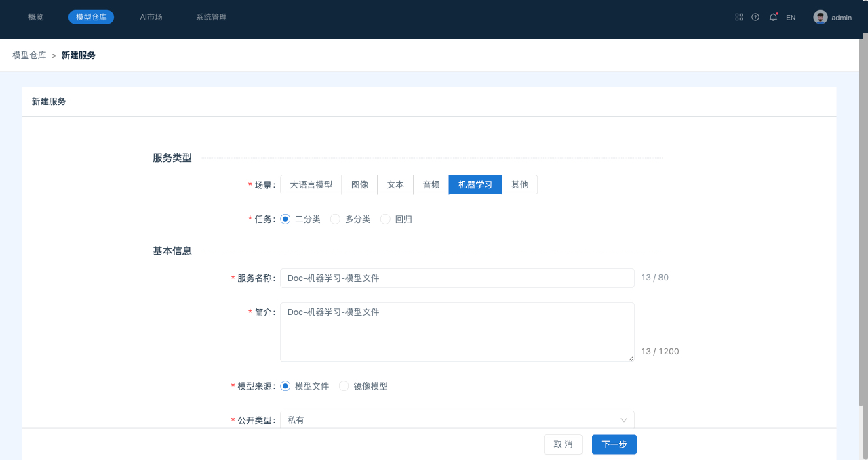The image size is (868, 460).
Task: Click the help question mark icon
Action: (x=755, y=17)
